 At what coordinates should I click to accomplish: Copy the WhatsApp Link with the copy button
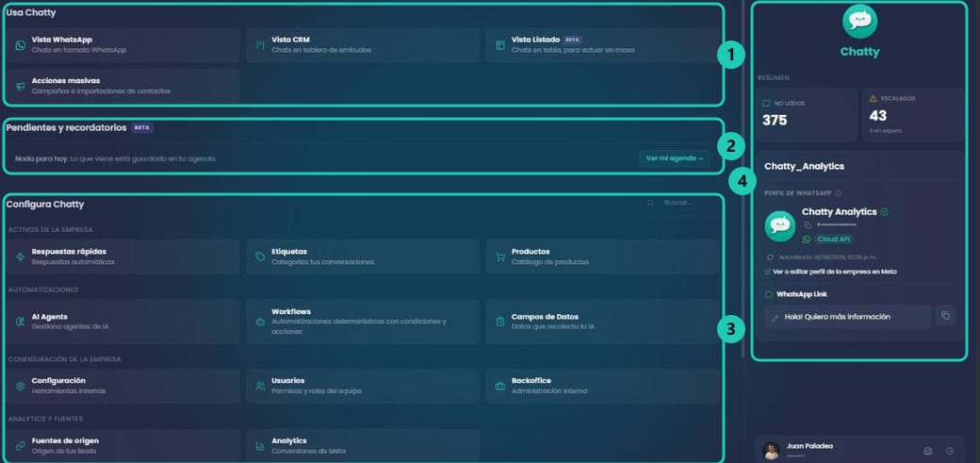pos(946,315)
